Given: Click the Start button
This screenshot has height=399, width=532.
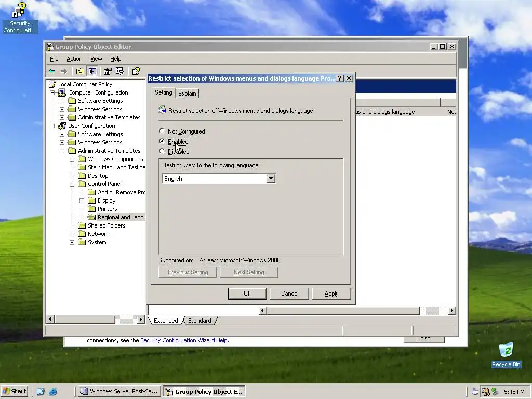Looking at the screenshot, I should (x=15, y=391).
